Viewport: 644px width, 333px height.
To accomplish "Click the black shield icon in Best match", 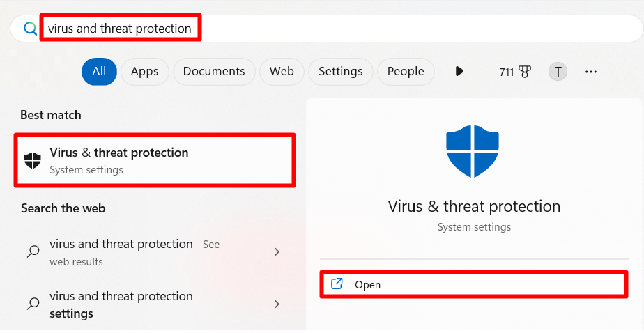I will coord(33,160).
